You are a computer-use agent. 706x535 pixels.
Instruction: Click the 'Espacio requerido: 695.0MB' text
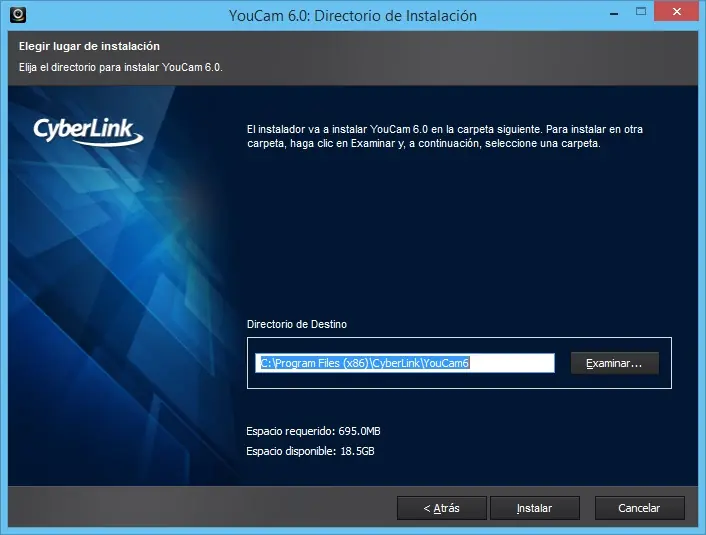coord(313,431)
